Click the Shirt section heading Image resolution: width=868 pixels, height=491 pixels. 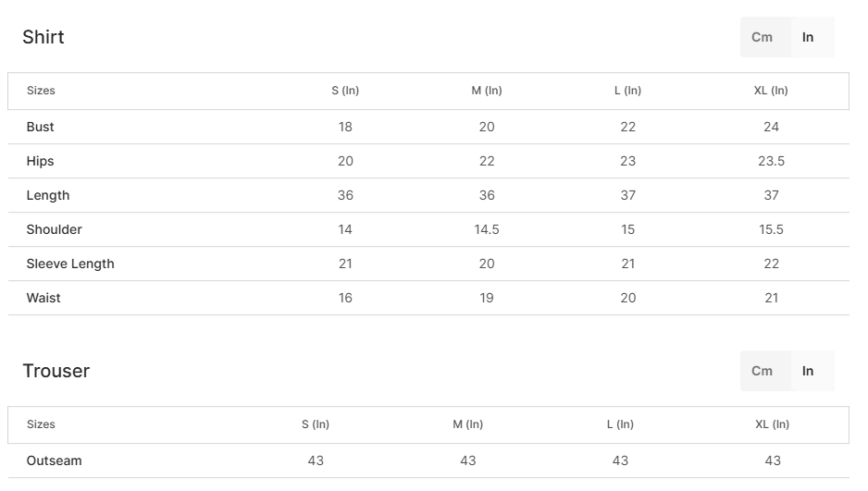(43, 37)
